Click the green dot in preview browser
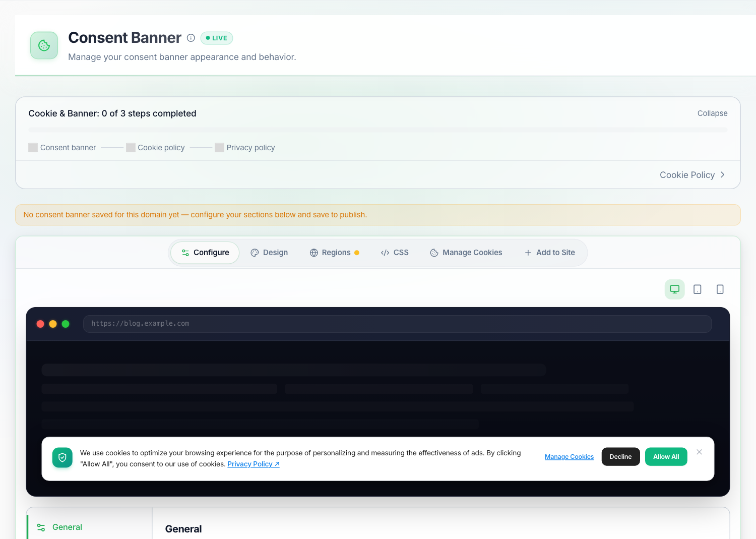The width and height of the screenshot is (756, 539). click(66, 324)
